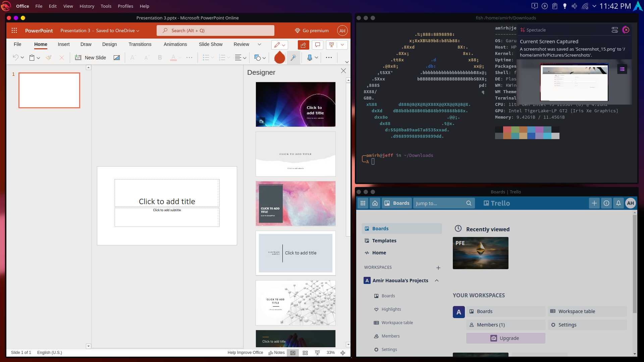Click the AH account avatar in Trello
Image resolution: width=644 pixels, height=362 pixels.
coord(631,203)
